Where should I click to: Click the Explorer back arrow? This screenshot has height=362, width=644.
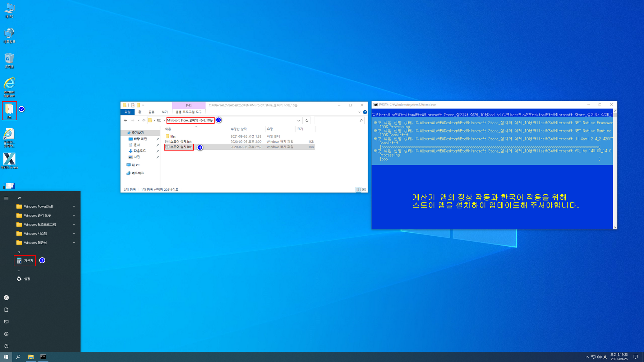click(125, 120)
